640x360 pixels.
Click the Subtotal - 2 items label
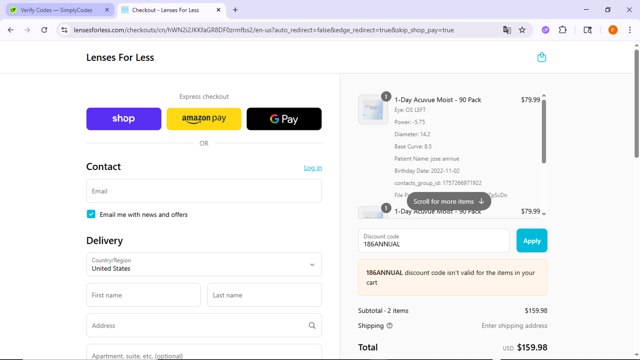(383, 311)
